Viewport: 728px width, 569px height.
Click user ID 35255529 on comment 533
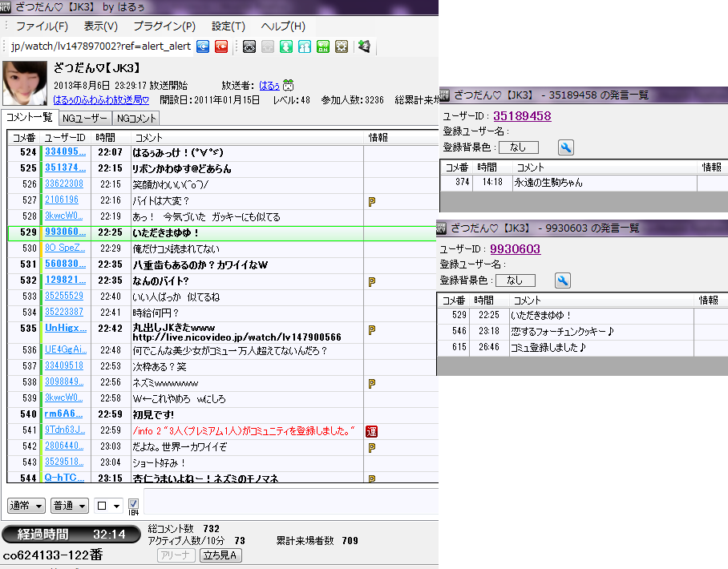(64, 296)
